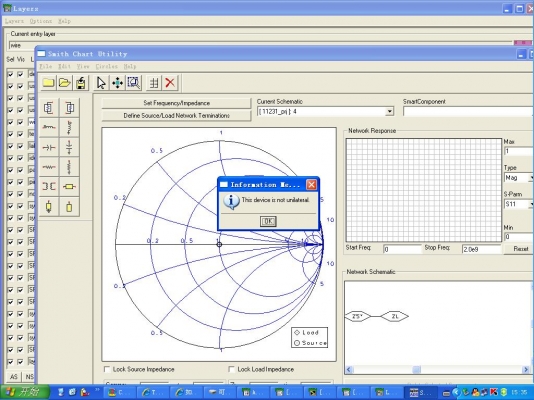Screen dimensions: 534x400
Task: Open the Smith Chart Edit menu
Action: point(64,66)
